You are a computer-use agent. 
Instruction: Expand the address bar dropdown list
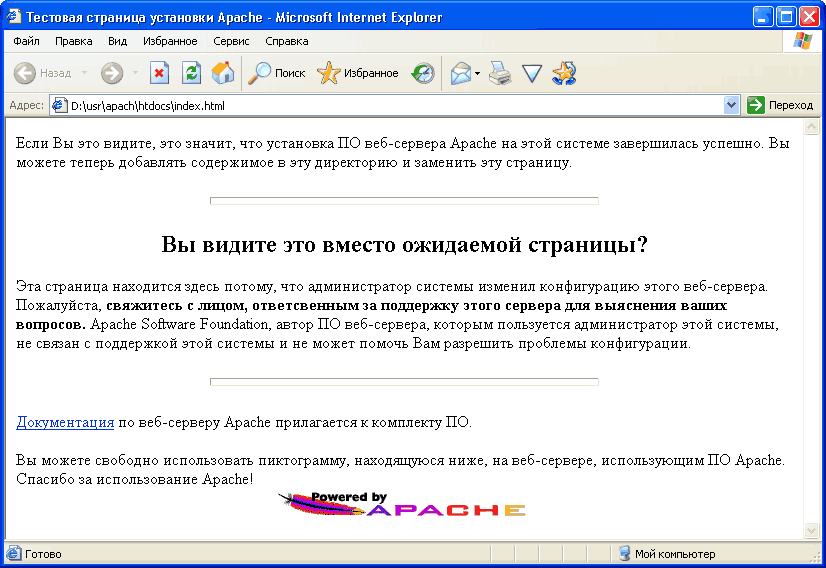pos(731,105)
